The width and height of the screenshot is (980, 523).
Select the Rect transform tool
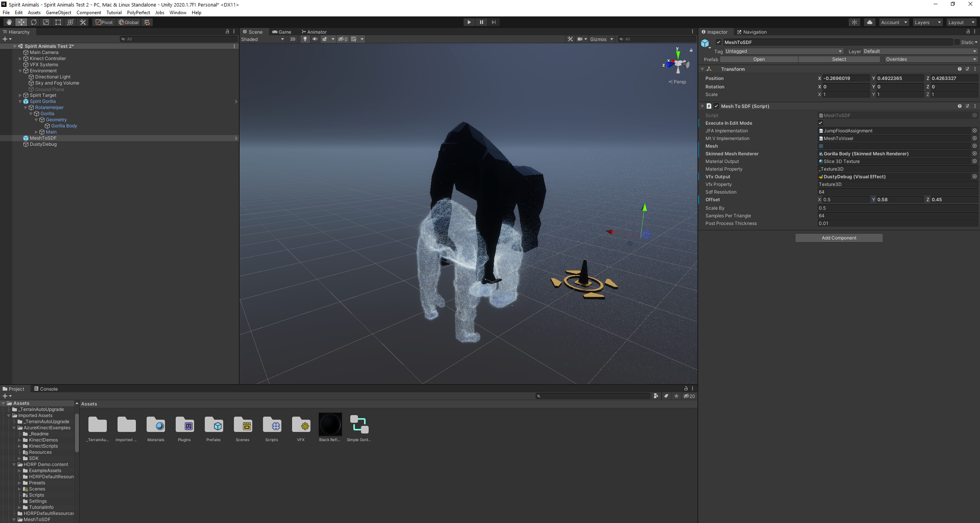(58, 22)
